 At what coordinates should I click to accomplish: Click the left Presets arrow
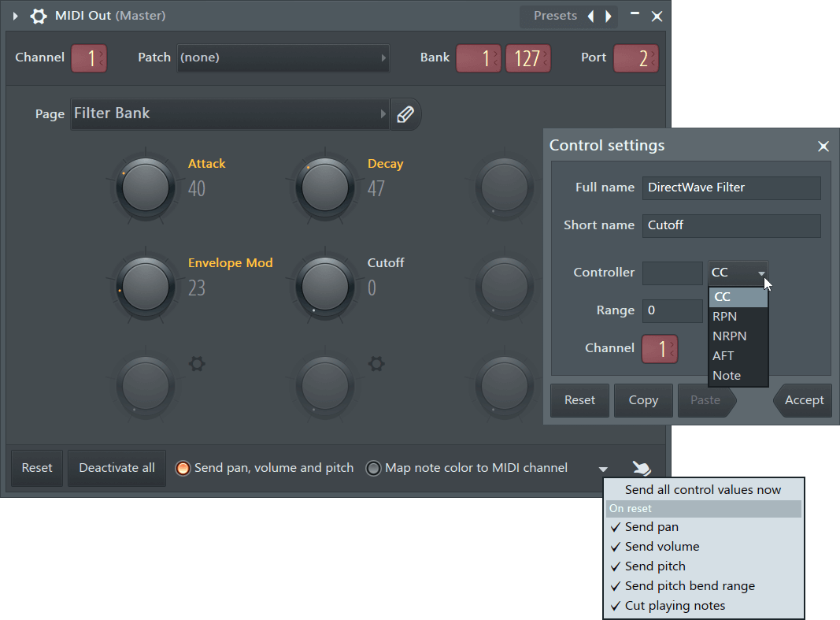pos(590,16)
